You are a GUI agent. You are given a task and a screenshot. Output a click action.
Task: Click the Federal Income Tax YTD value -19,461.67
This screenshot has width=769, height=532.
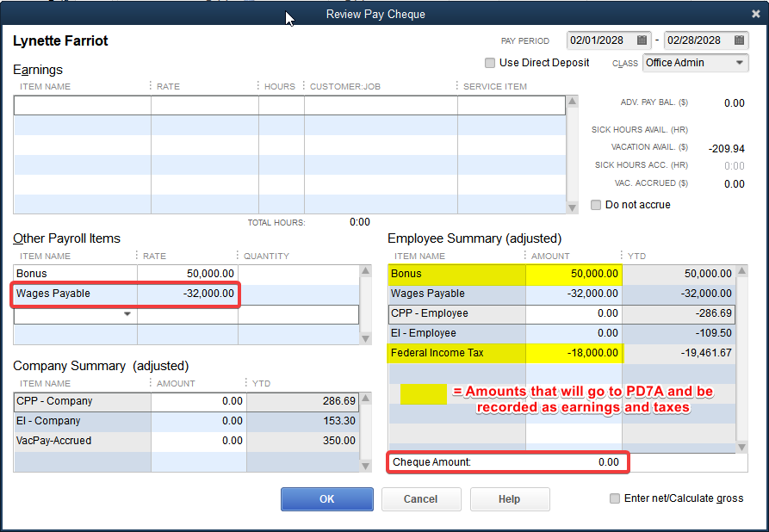(706, 353)
